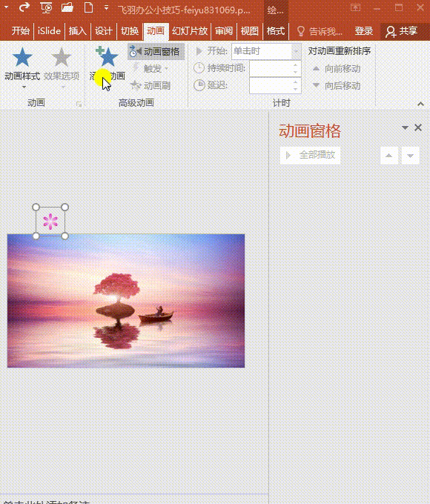Select the sunset tree landscape picture

click(x=126, y=301)
